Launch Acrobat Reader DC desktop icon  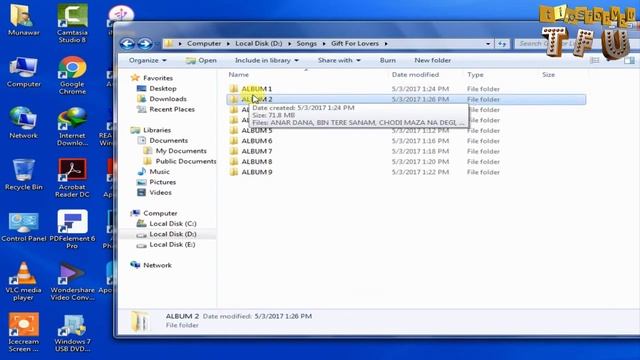tap(72, 178)
